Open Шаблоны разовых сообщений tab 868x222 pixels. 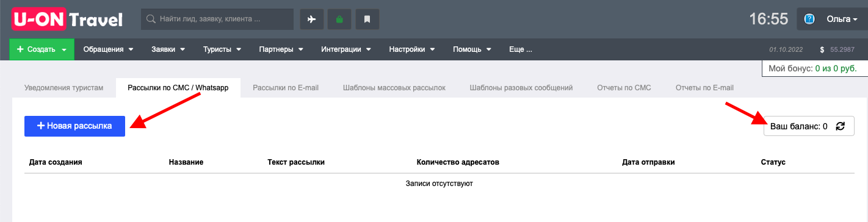pyautogui.click(x=521, y=88)
